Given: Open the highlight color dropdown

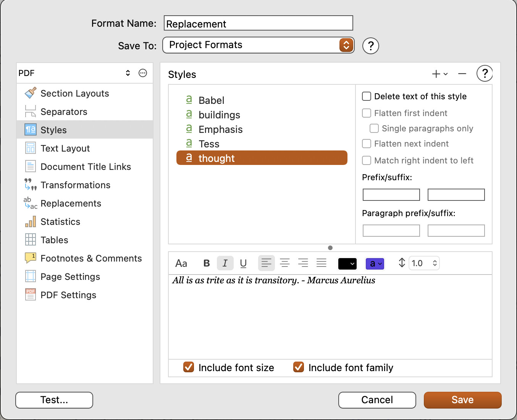Looking at the screenshot, I should tap(375, 263).
